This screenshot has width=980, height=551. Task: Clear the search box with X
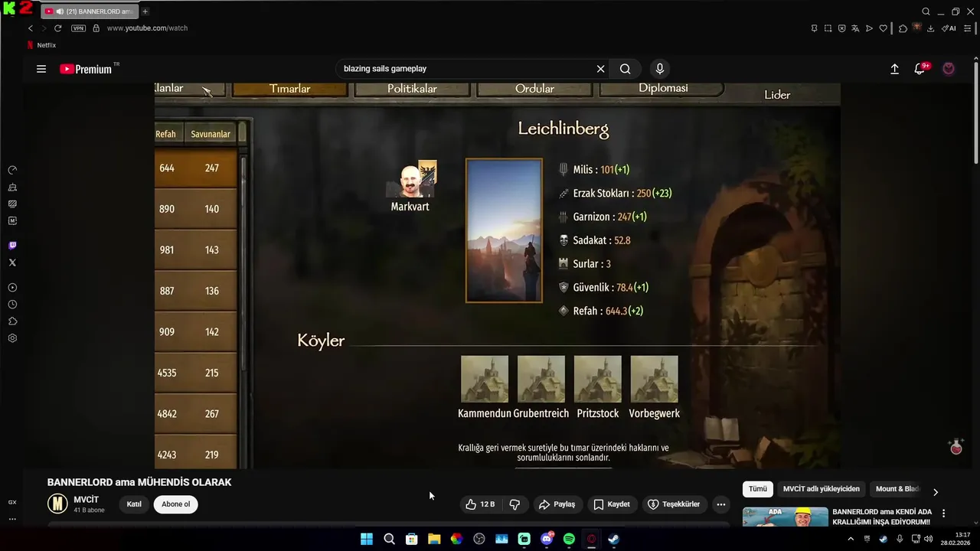601,69
